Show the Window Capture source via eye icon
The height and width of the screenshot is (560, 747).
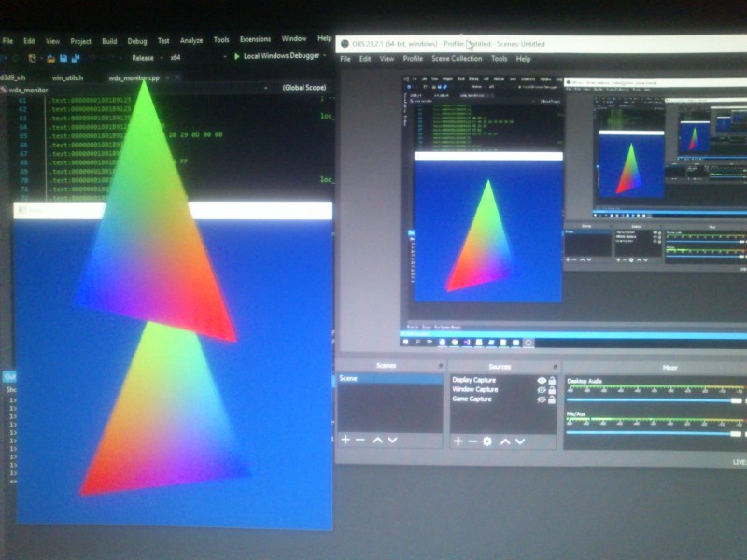(x=542, y=390)
